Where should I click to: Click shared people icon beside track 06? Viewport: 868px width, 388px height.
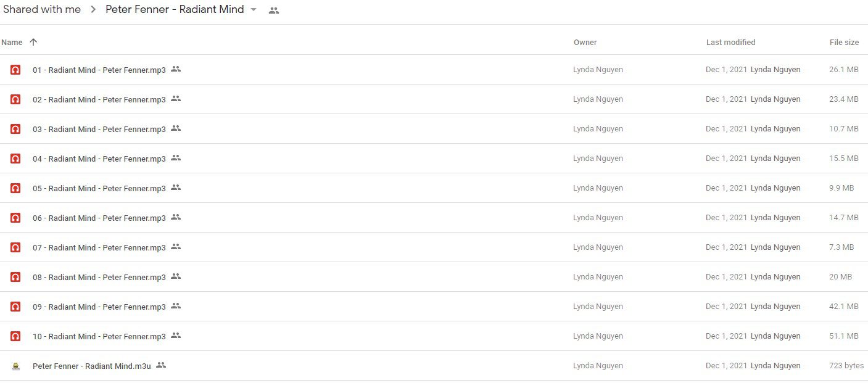pos(176,217)
